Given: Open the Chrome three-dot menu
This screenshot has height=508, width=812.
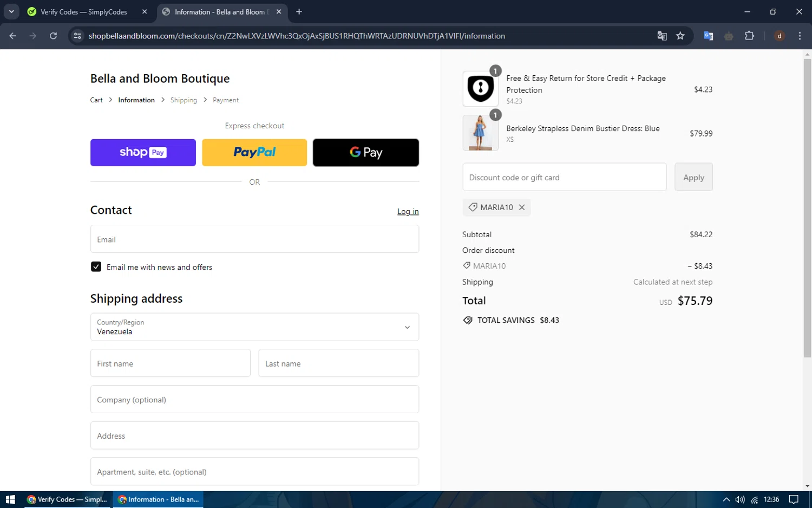Looking at the screenshot, I should (x=800, y=36).
